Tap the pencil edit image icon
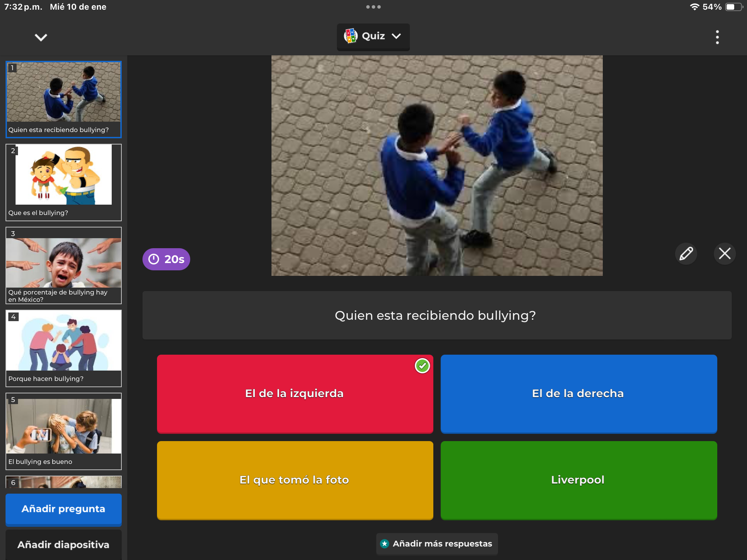The image size is (747, 560). click(686, 253)
